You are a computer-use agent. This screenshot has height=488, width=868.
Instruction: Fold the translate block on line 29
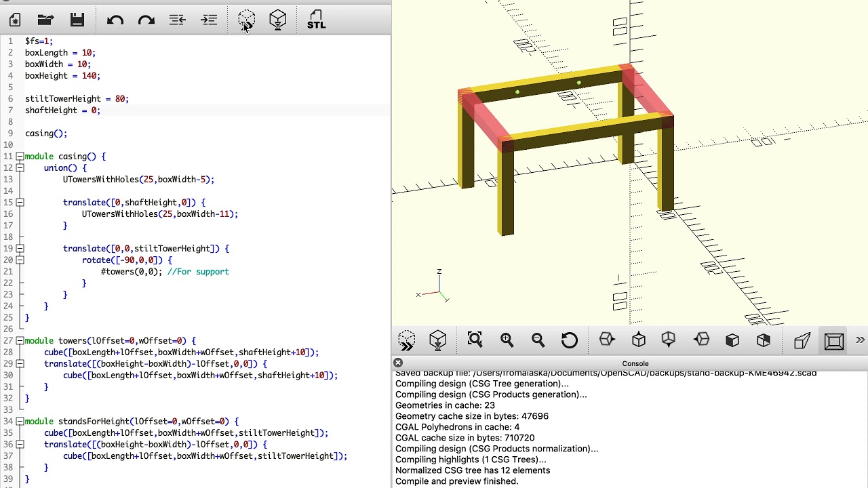[20, 364]
